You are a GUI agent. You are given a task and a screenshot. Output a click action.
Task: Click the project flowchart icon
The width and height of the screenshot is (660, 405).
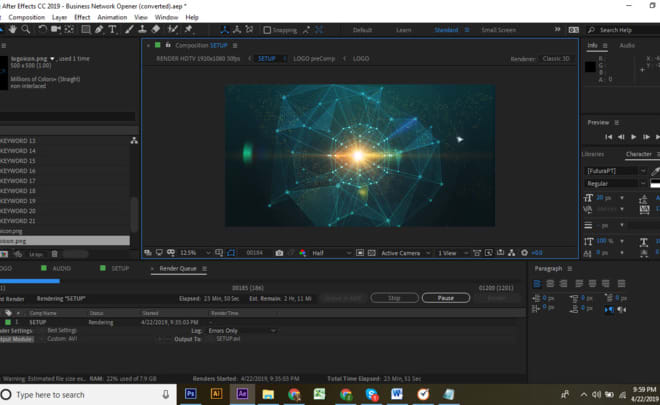(134, 141)
